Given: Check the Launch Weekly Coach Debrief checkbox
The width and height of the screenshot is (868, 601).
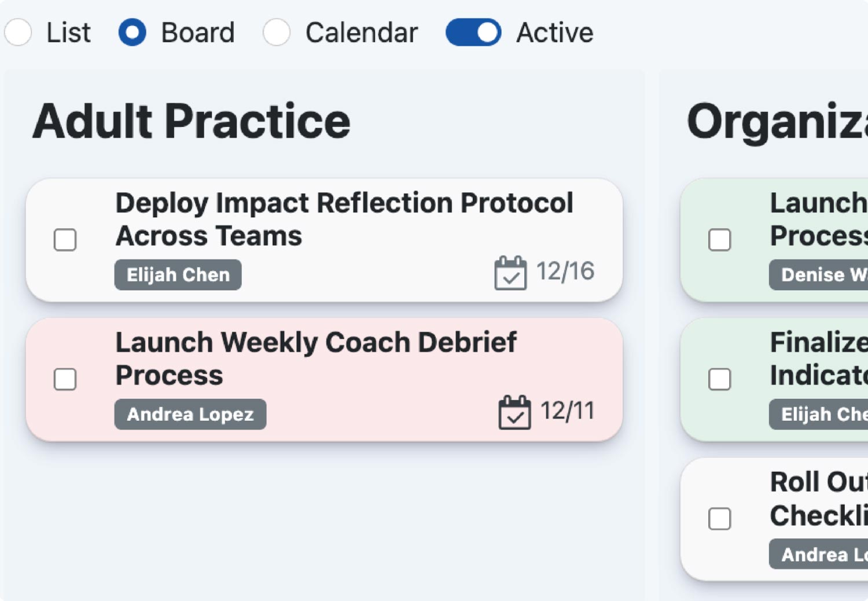Looking at the screenshot, I should tap(65, 380).
